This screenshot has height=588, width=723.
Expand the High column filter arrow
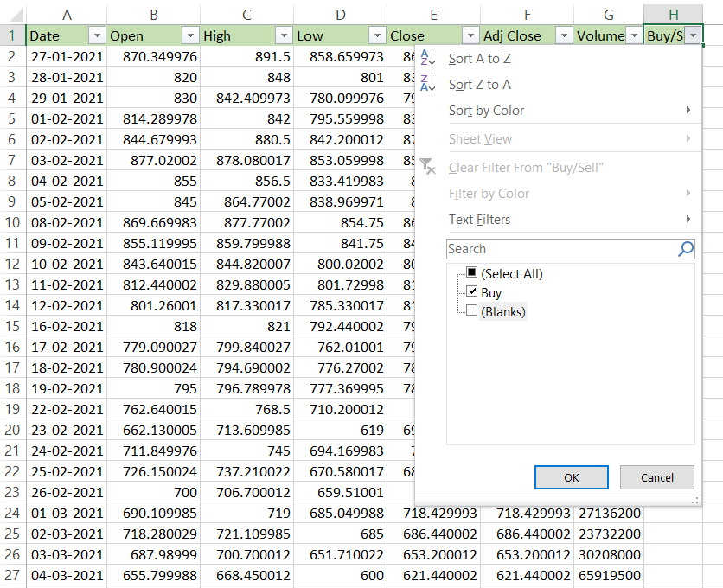(x=283, y=35)
